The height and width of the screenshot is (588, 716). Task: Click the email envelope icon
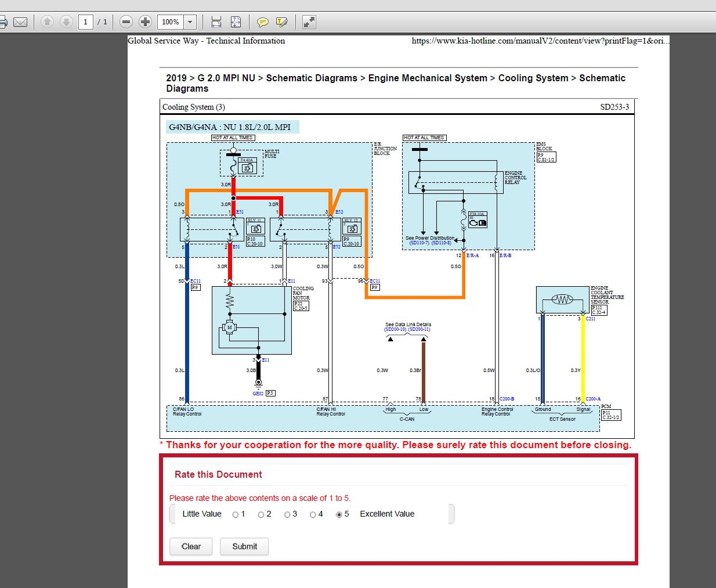[20, 22]
